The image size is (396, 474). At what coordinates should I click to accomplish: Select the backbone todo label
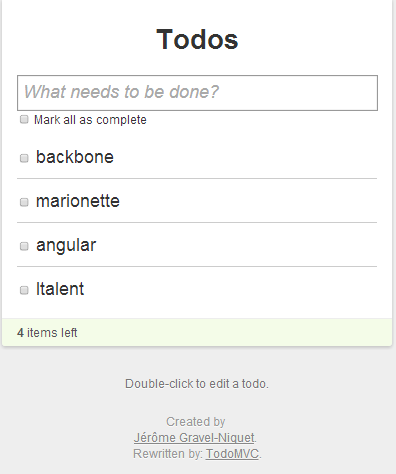(75, 157)
